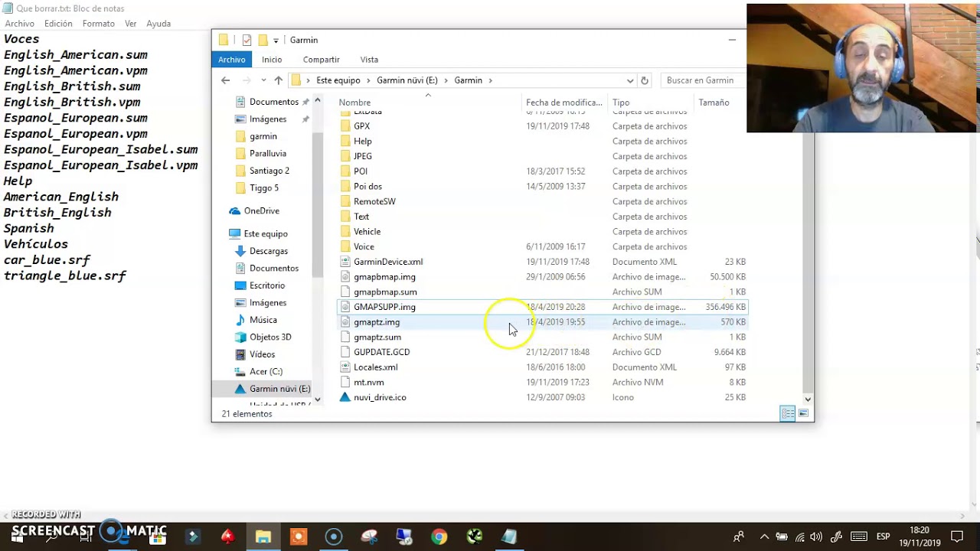Open Google Chrome from the taskbar
Viewport: 980px width, 551px height.
click(439, 536)
